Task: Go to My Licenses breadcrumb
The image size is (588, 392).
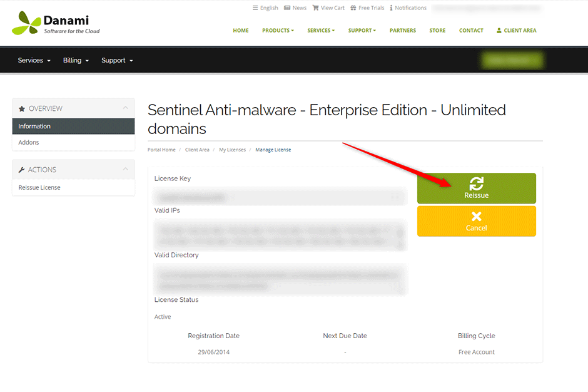Action: point(233,150)
